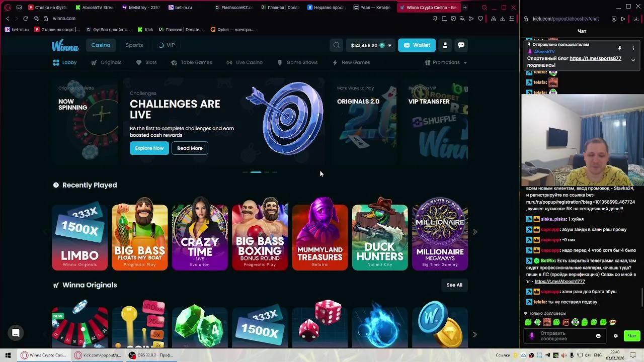Open the search icon in Winna header

336,45
